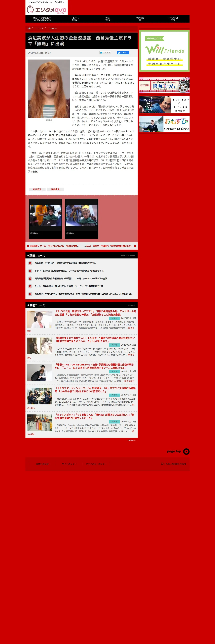Open thumbnail for まどか26歳 article

(x=40, y=319)
